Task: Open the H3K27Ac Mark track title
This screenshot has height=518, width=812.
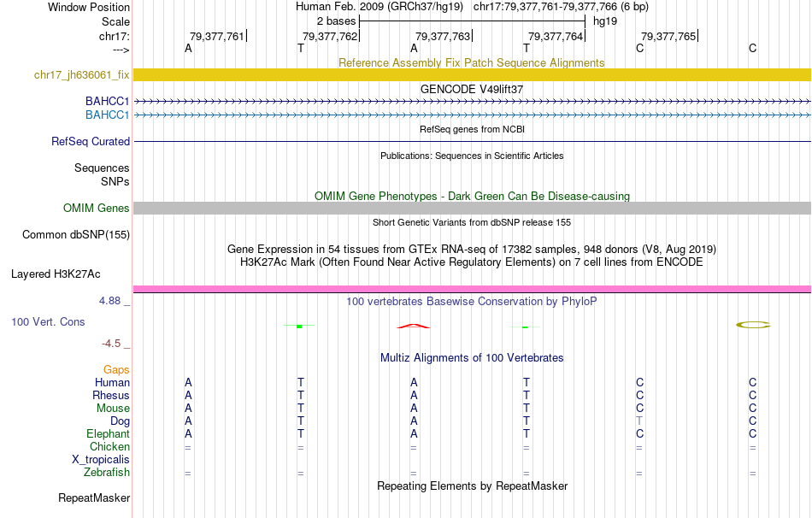Action: pos(472,262)
